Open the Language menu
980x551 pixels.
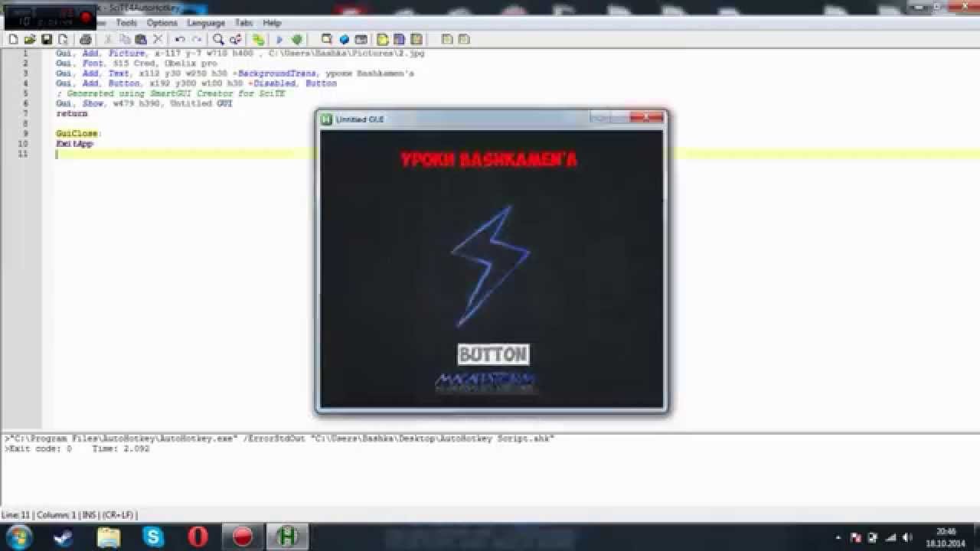(x=206, y=23)
